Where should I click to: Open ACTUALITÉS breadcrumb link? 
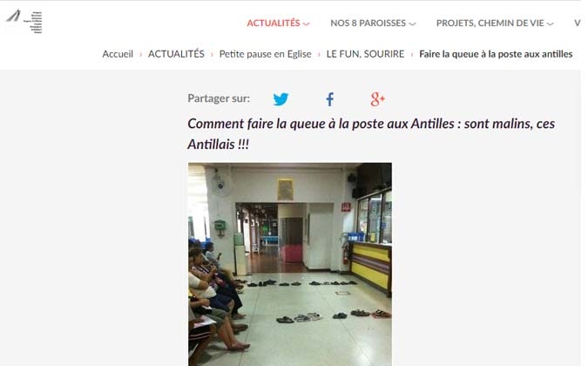pos(176,54)
